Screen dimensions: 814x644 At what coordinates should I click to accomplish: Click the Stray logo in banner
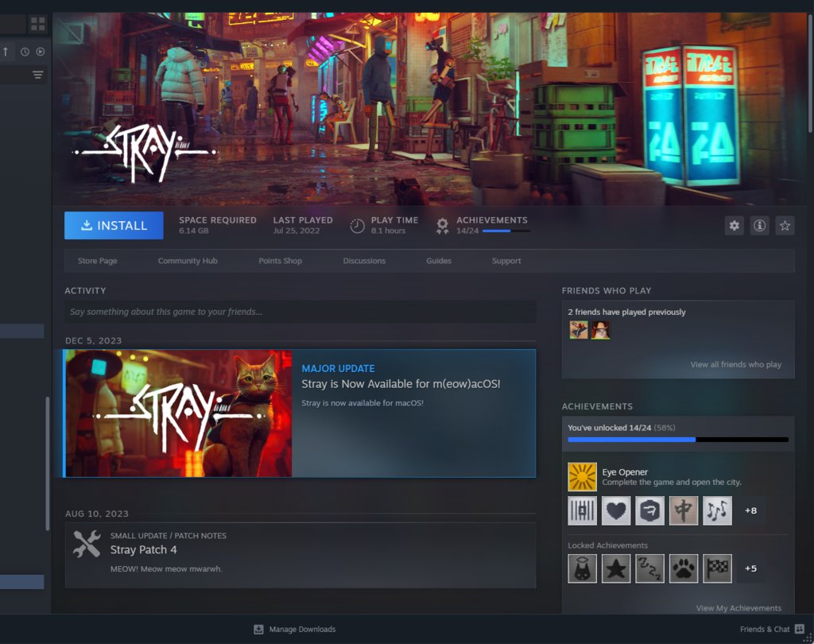pyautogui.click(x=145, y=153)
